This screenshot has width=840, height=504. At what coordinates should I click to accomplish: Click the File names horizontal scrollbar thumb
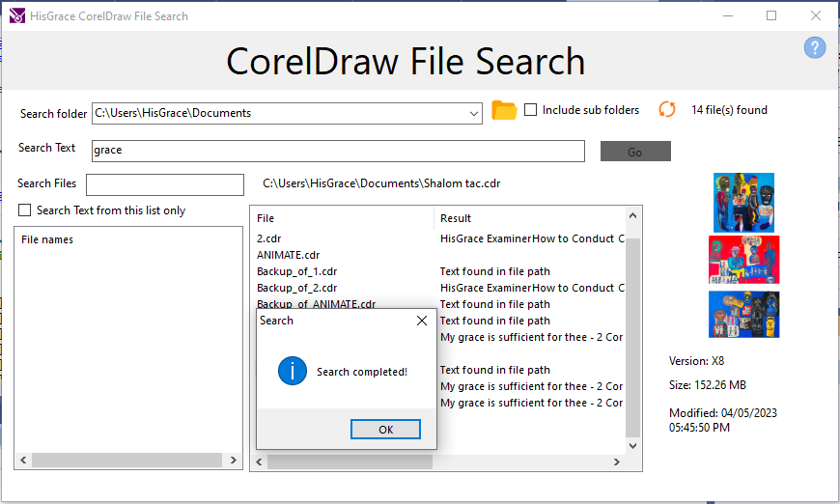(x=126, y=460)
